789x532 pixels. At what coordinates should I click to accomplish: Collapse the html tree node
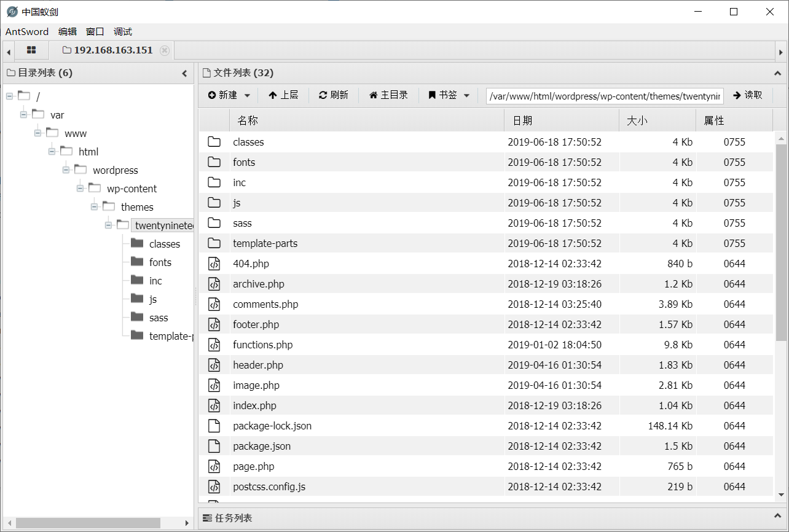point(52,152)
